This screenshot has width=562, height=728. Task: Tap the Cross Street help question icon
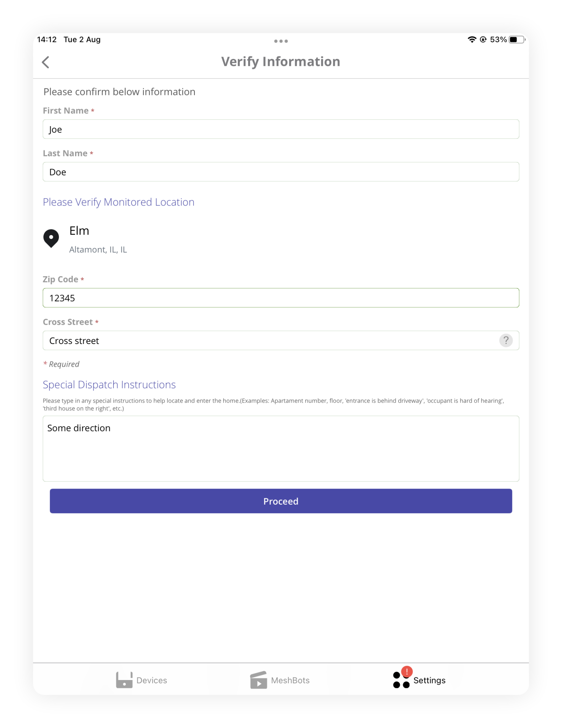[x=506, y=340]
